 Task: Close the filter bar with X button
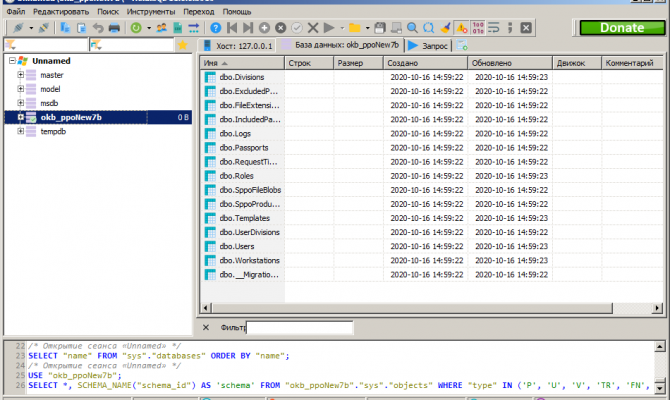pos(206,327)
